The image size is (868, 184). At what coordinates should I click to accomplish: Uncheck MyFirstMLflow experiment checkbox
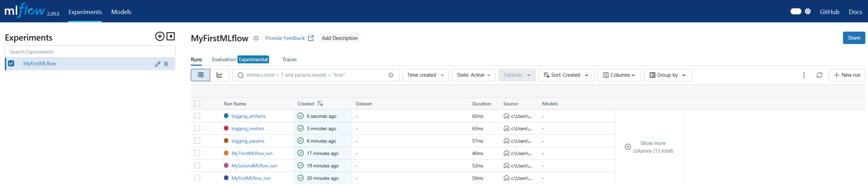[11, 63]
